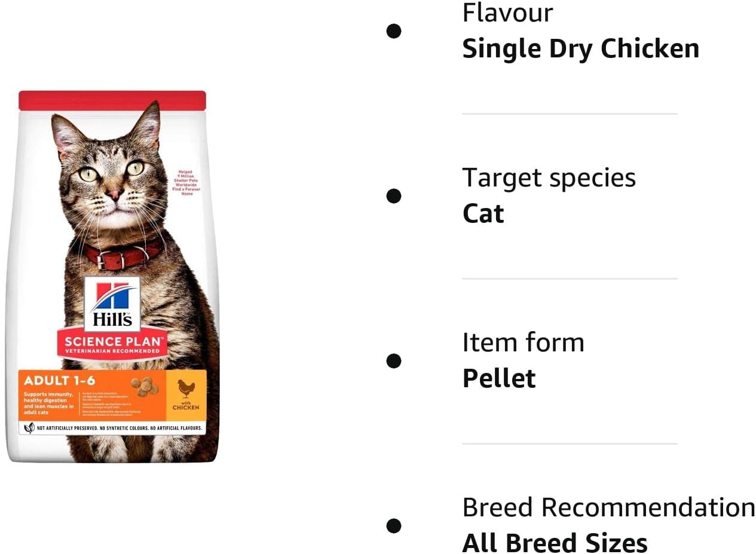The height and width of the screenshot is (554, 756).
Task: Click the leaf icon beside 'Not artificially preserved'
Action: (x=29, y=428)
